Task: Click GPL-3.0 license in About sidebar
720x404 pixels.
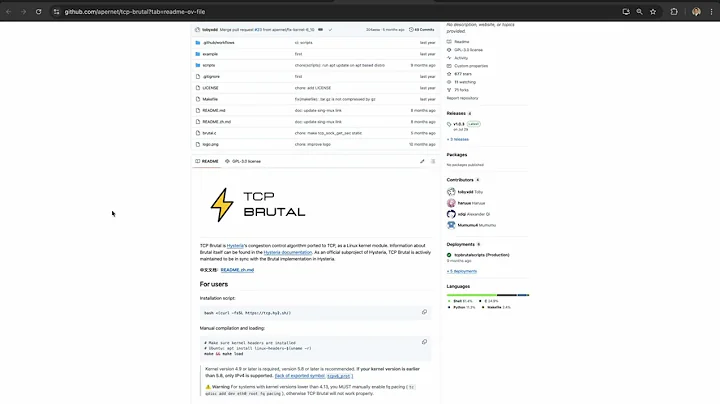Action: pyautogui.click(x=468, y=50)
